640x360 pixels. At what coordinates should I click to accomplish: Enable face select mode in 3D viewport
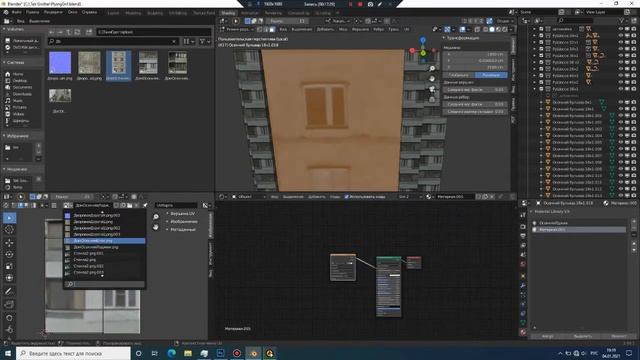272,29
